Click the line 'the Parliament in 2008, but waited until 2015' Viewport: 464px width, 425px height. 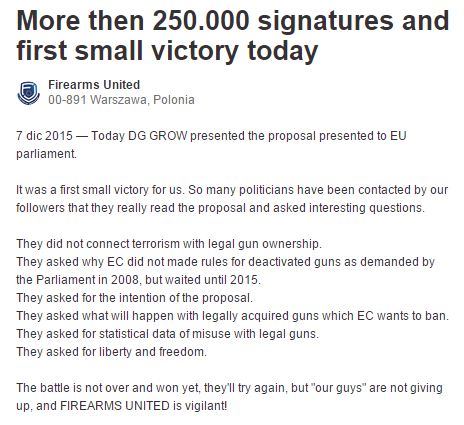click(138, 280)
